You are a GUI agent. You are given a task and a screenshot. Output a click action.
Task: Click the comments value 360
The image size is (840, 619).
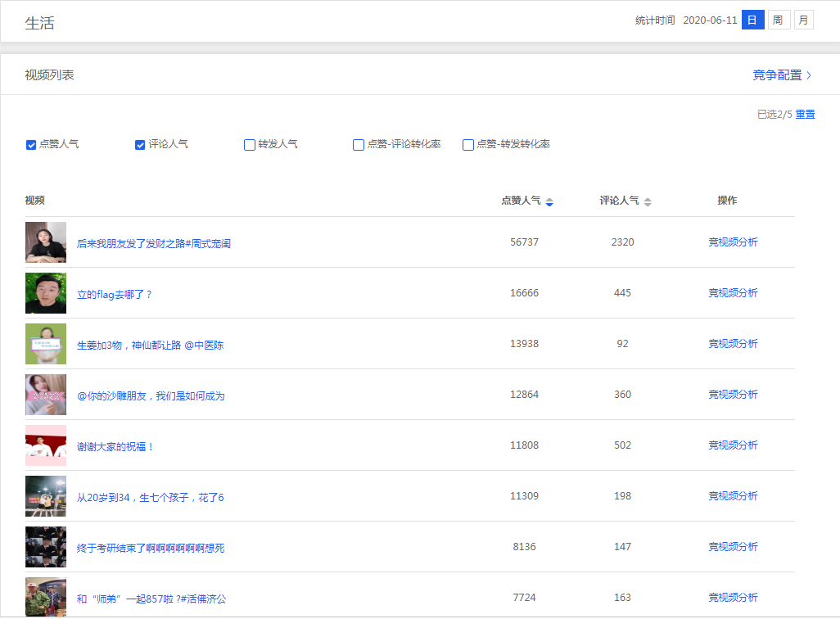[x=622, y=395]
